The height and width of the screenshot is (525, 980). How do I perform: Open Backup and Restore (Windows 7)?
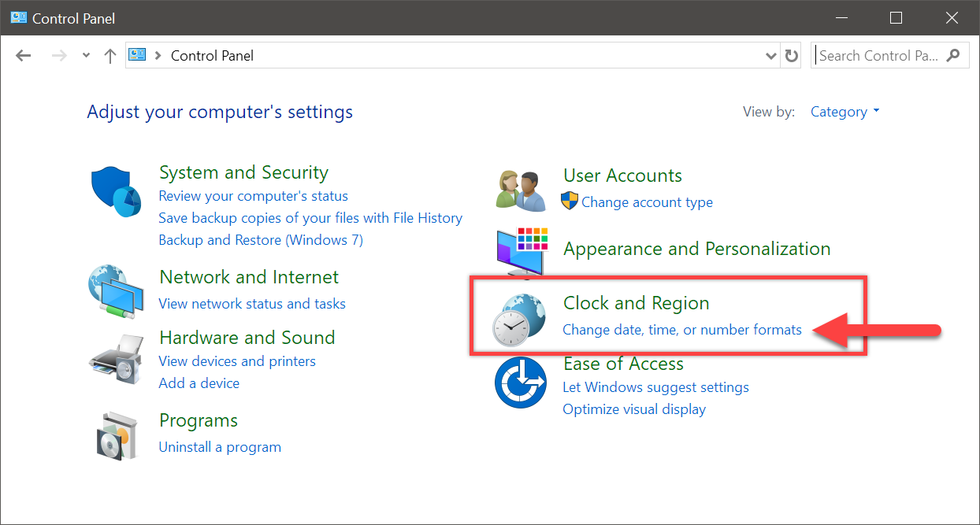point(261,240)
